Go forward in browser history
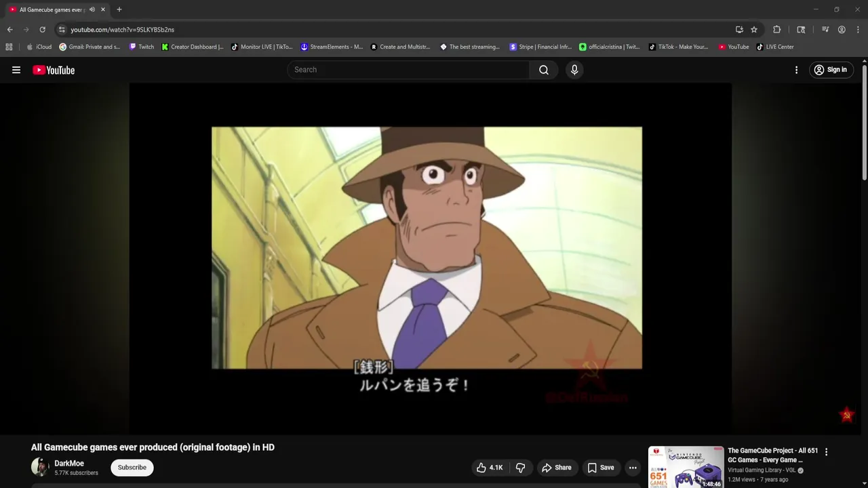 26,30
